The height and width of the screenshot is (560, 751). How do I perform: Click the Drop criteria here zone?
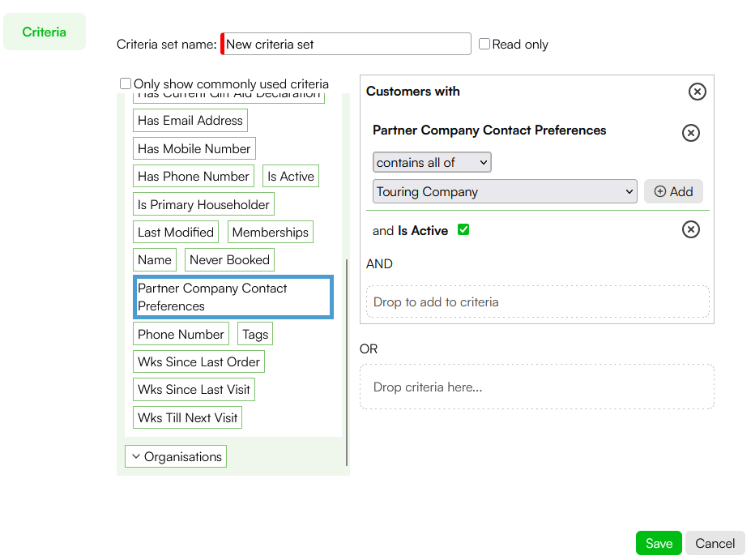click(x=537, y=387)
